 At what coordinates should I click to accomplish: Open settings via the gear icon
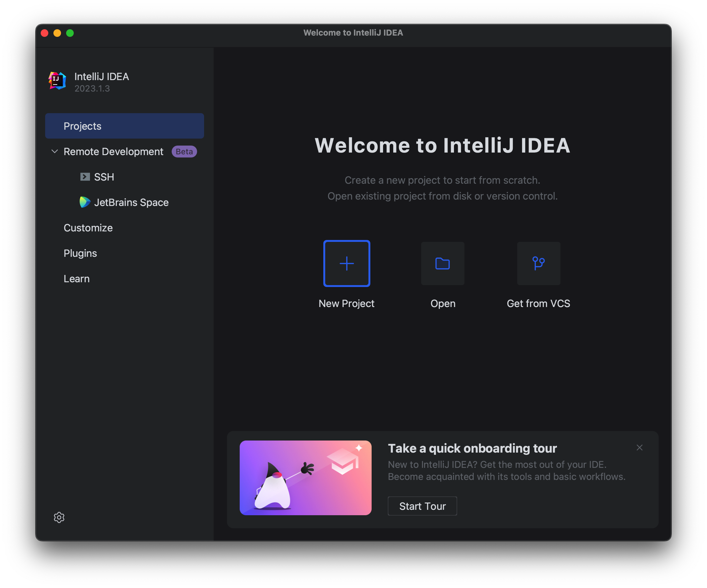[x=59, y=517]
